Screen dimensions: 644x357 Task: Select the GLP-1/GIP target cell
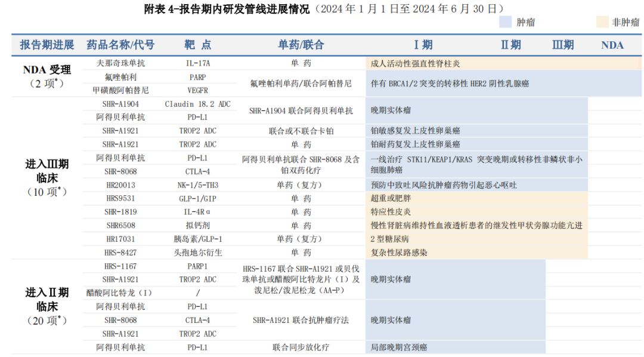point(198,198)
